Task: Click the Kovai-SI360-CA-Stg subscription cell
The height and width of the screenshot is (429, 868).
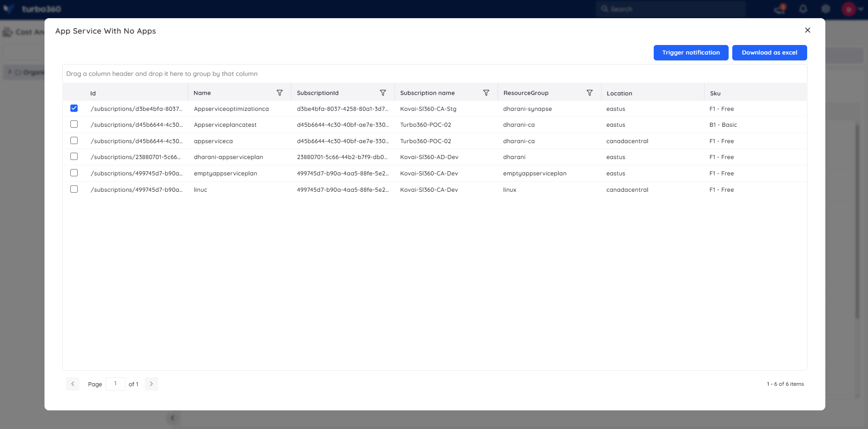Action: coord(428,109)
